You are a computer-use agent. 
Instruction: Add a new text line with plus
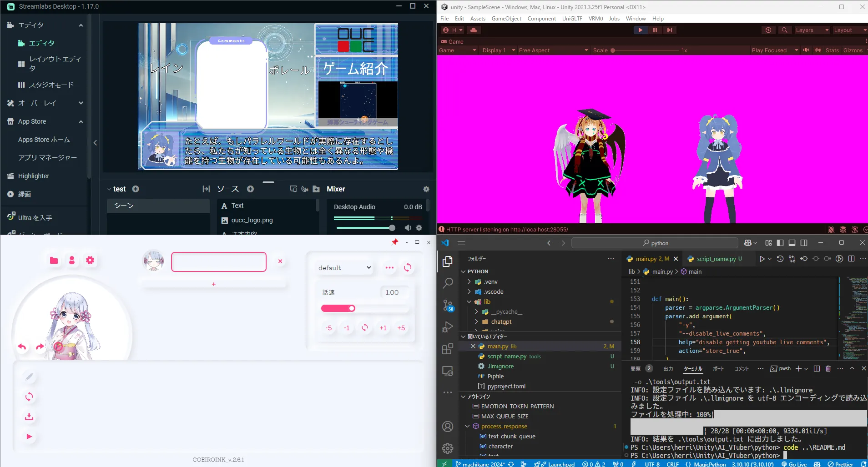pyautogui.click(x=214, y=284)
